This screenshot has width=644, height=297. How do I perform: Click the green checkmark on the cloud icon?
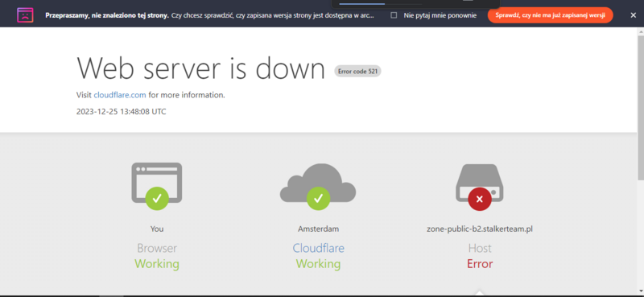pos(318,199)
